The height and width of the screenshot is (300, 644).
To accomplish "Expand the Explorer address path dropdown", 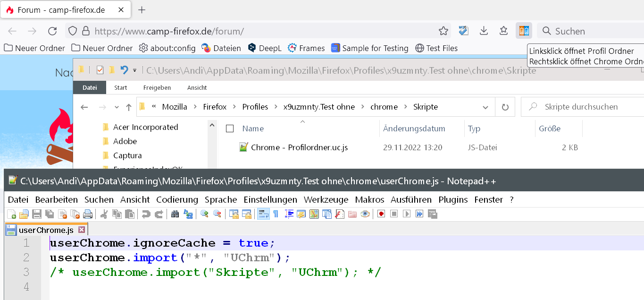I will pos(485,107).
